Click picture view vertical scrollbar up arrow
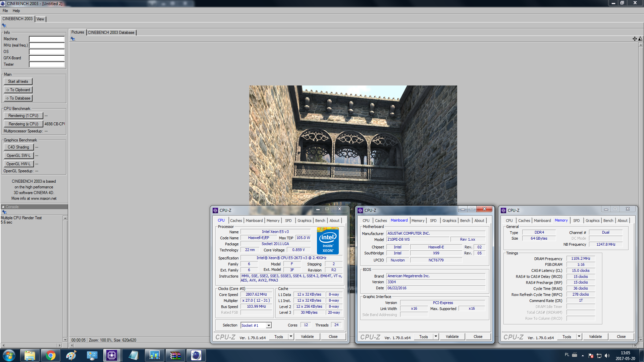The image size is (644, 362). point(641,45)
